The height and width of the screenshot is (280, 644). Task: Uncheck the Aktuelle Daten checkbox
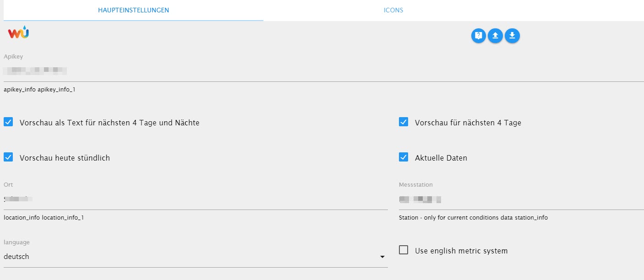[x=404, y=157]
